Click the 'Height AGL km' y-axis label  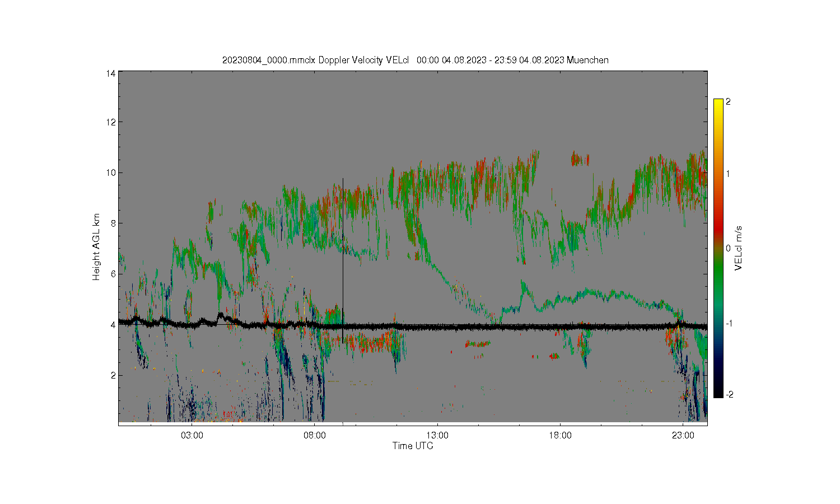96,247
